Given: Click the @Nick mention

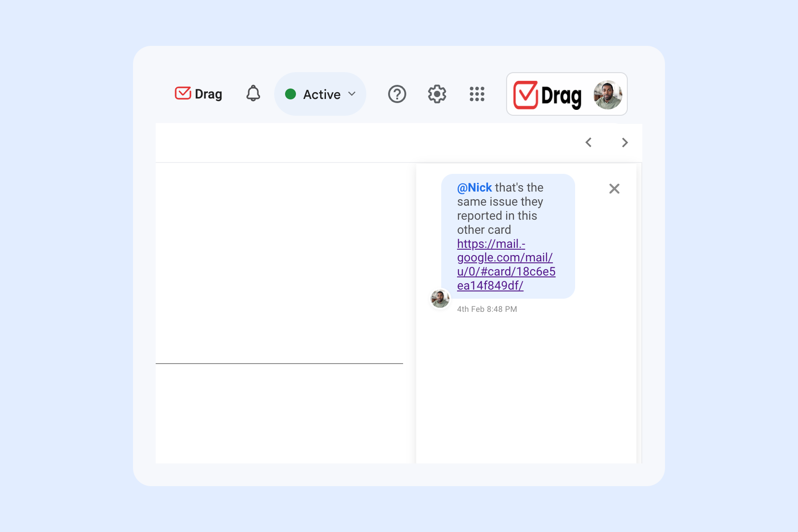Looking at the screenshot, I should pyautogui.click(x=474, y=187).
